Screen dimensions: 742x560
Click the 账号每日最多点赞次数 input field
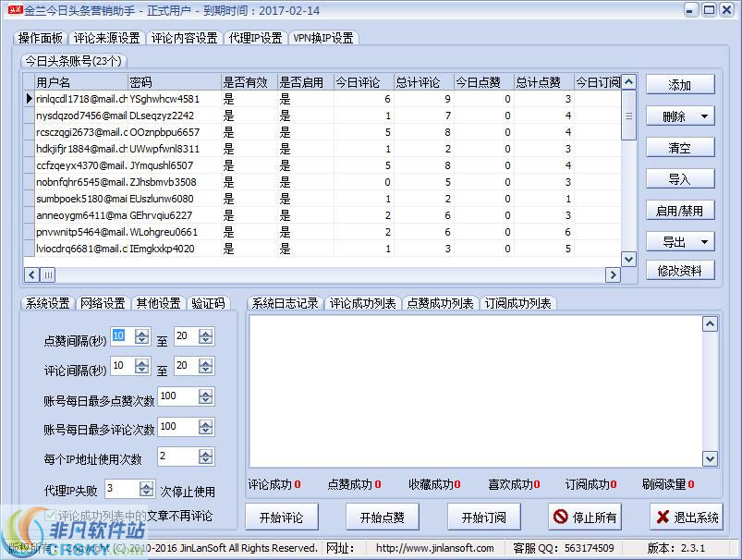click(178, 396)
